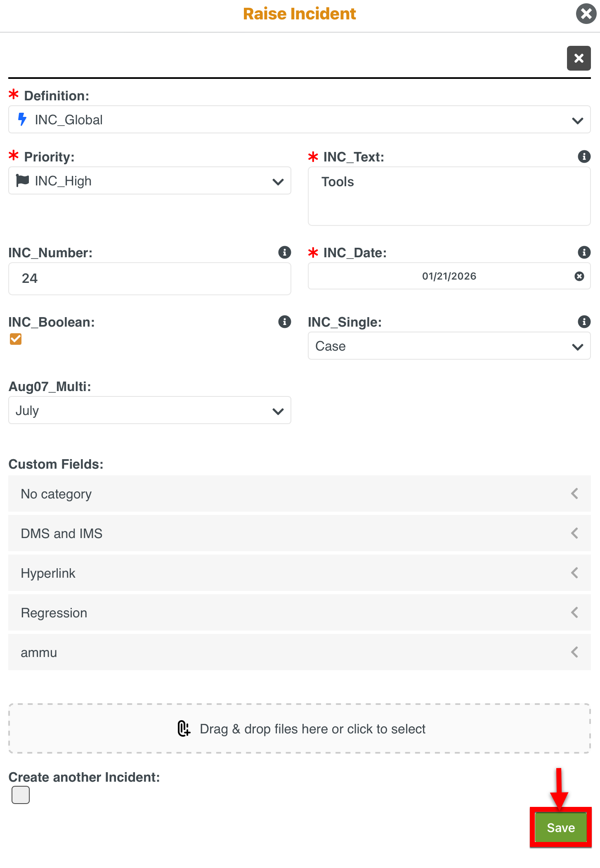Click the INC_Boolean info icon

[284, 322]
